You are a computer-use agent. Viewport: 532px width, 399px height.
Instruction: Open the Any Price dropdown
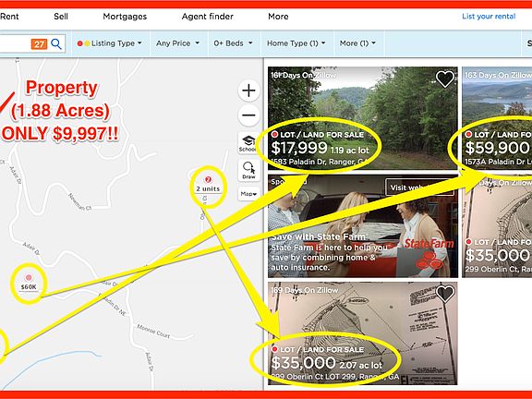(177, 43)
